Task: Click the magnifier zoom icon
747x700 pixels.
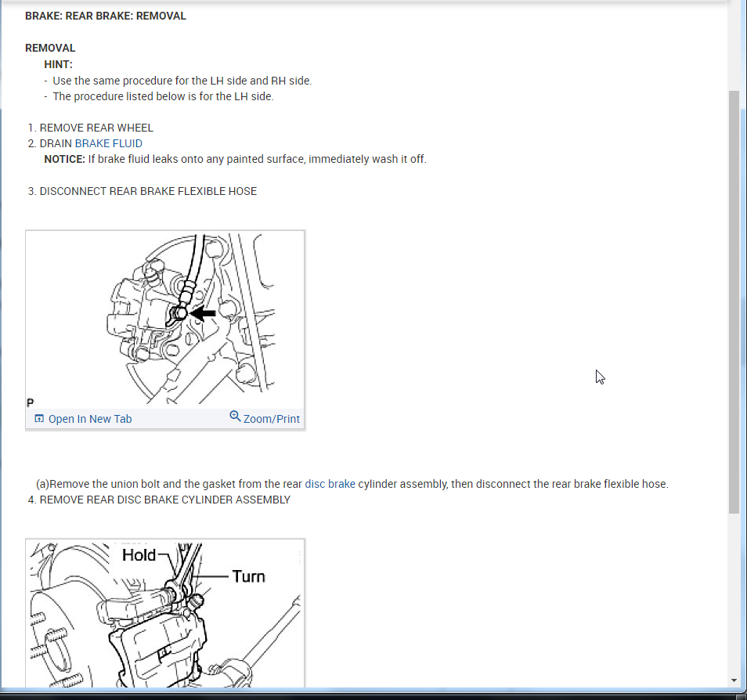Action: point(235,417)
